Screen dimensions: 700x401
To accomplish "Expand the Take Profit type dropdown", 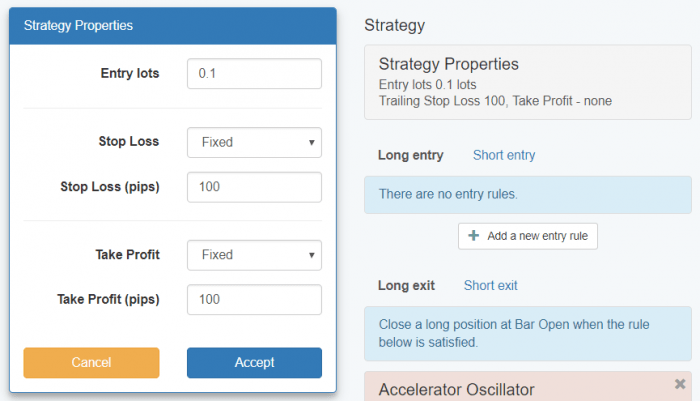I will pyautogui.click(x=254, y=255).
